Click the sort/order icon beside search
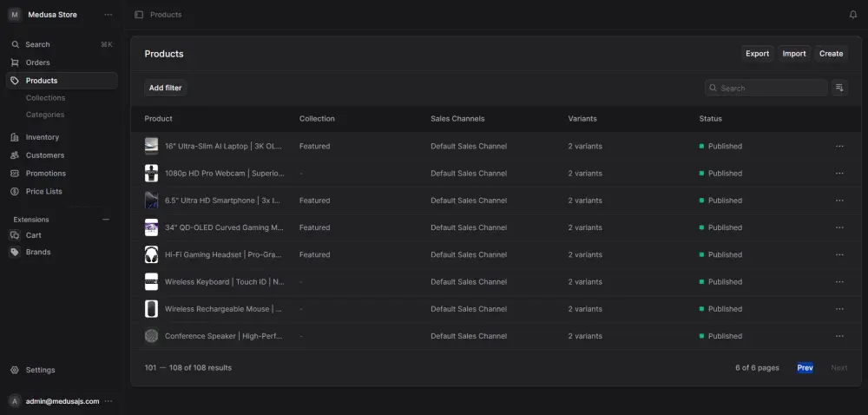 click(x=839, y=88)
